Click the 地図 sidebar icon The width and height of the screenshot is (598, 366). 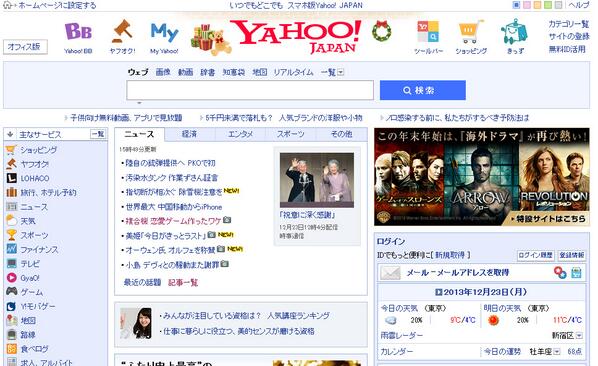tap(11, 320)
